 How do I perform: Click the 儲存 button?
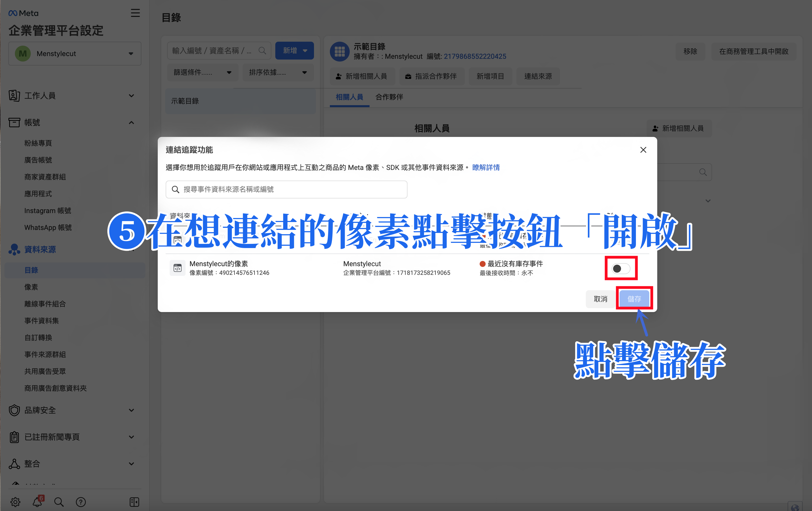(x=634, y=298)
